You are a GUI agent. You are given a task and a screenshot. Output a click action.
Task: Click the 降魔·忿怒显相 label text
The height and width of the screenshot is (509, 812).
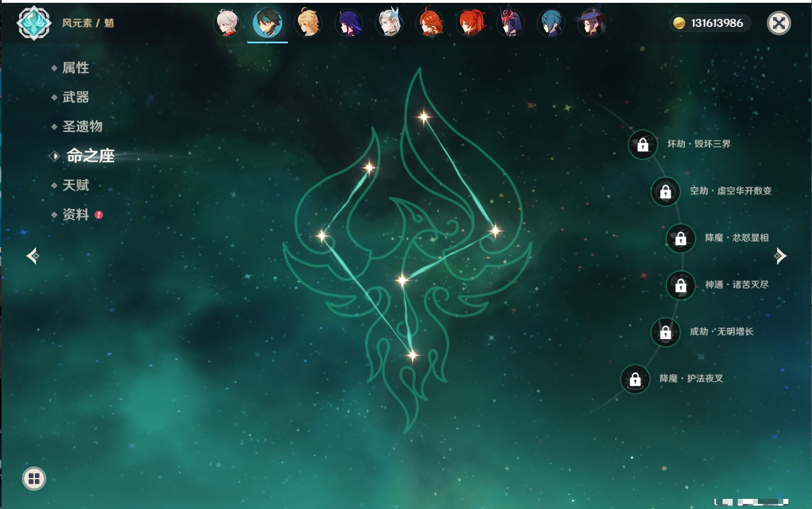pyautogui.click(x=737, y=238)
